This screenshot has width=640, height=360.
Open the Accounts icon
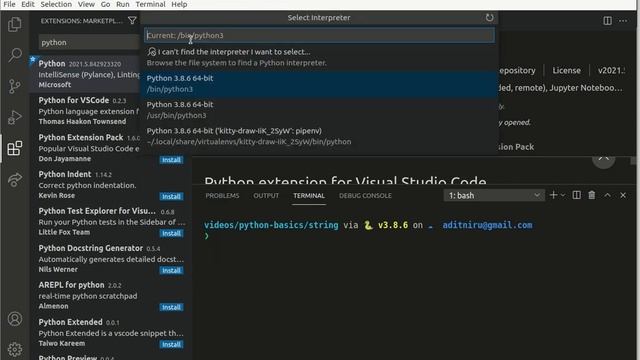(x=15, y=319)
